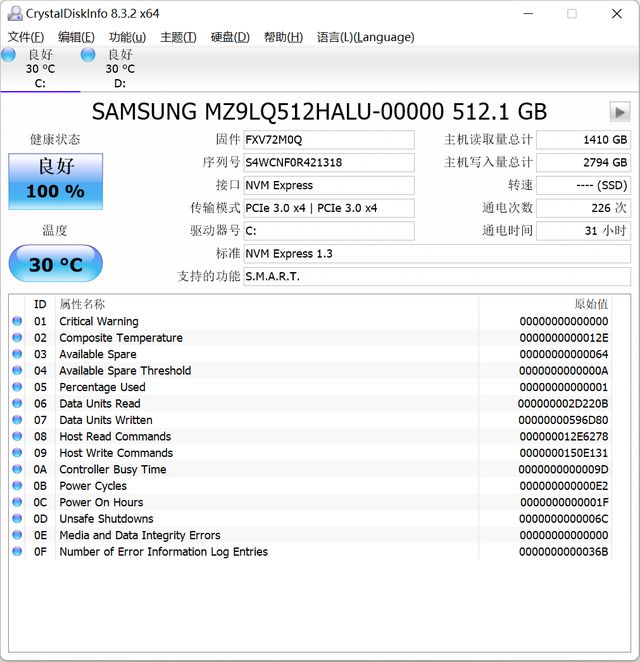Click raw value 000000002D220B

tap(563, 404)
